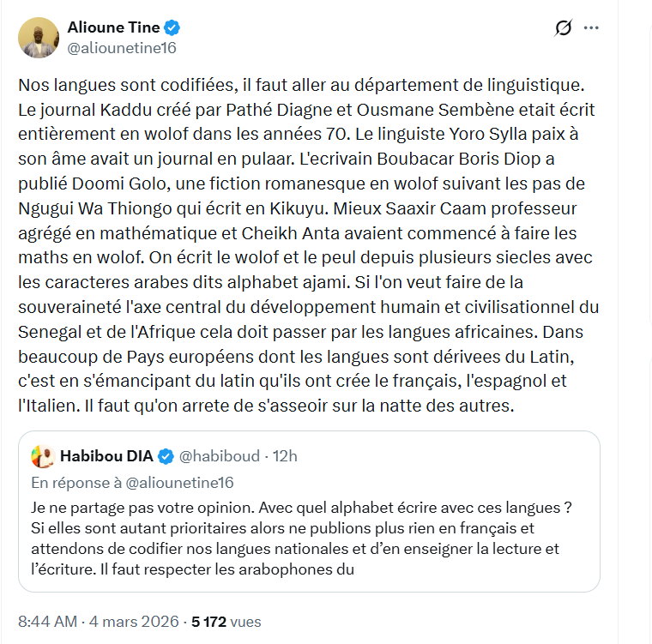The image size is (652, 644).
Task: Click the Alioune Tine display name
Action: pos(112,27)
